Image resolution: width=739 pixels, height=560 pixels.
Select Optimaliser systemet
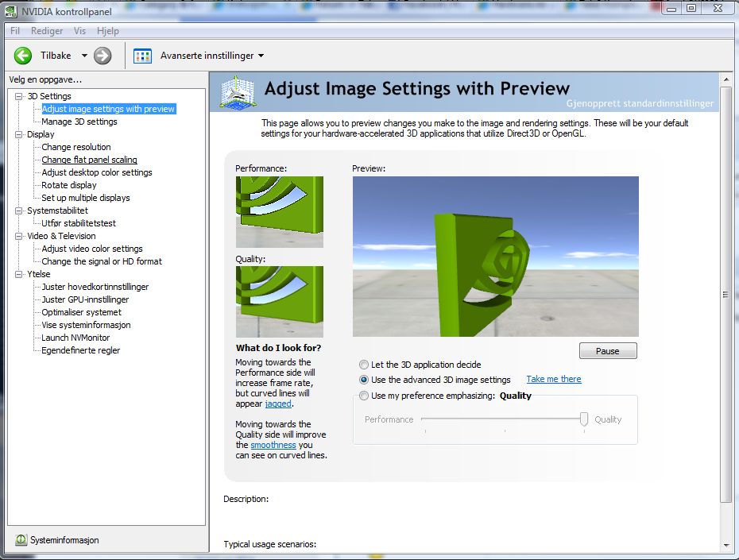point(81,312)
